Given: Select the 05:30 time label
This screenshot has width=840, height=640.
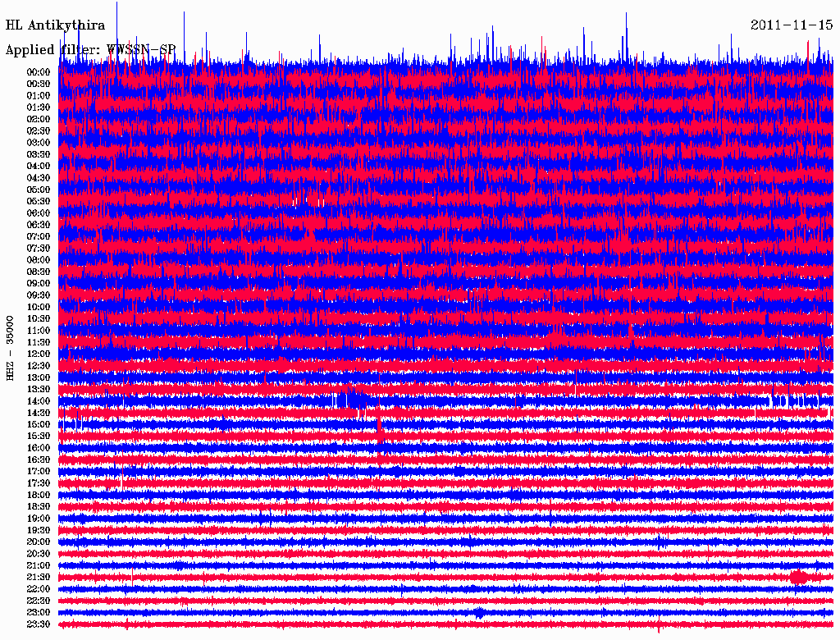Looking at the screenshot, I should (39, 202).
